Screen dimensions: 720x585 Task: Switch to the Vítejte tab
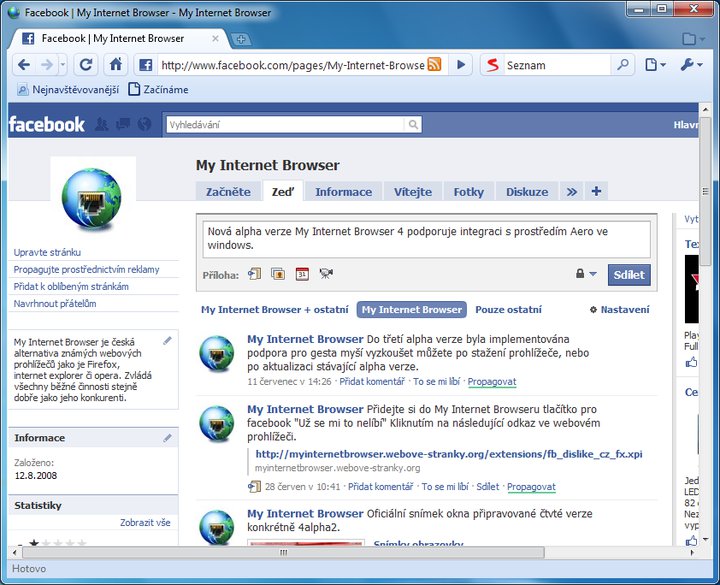click(x=413, y=191)
